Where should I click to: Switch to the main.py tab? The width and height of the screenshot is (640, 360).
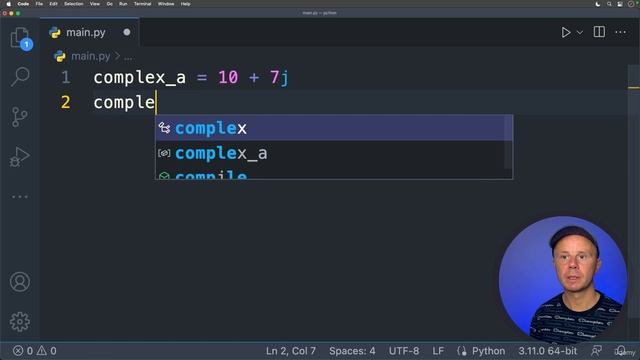[x=85, y=32]
